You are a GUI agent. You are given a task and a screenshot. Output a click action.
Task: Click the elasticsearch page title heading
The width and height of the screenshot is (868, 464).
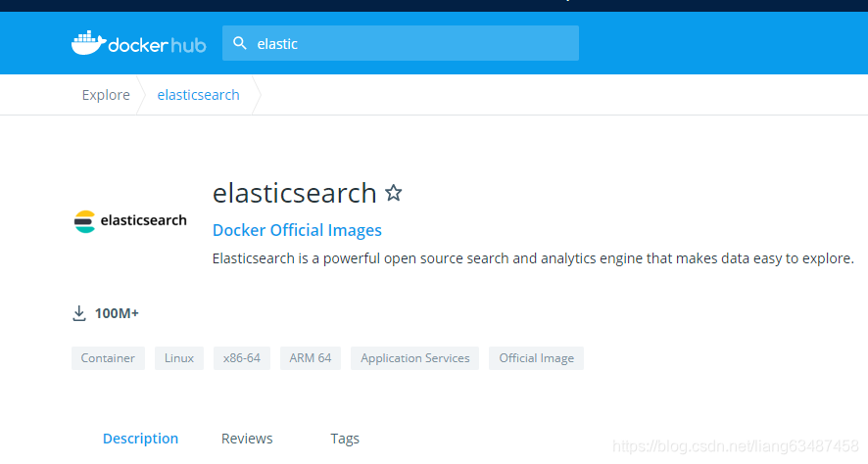(295, 193)
